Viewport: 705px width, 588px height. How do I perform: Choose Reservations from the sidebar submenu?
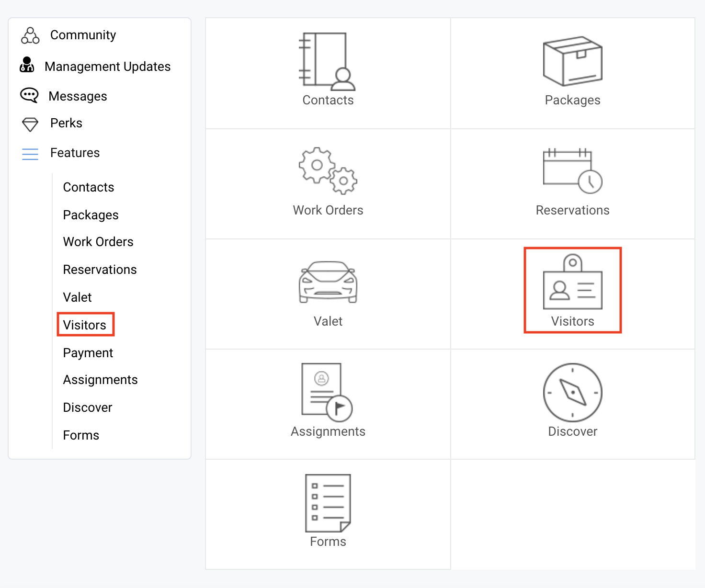point(100,270)
